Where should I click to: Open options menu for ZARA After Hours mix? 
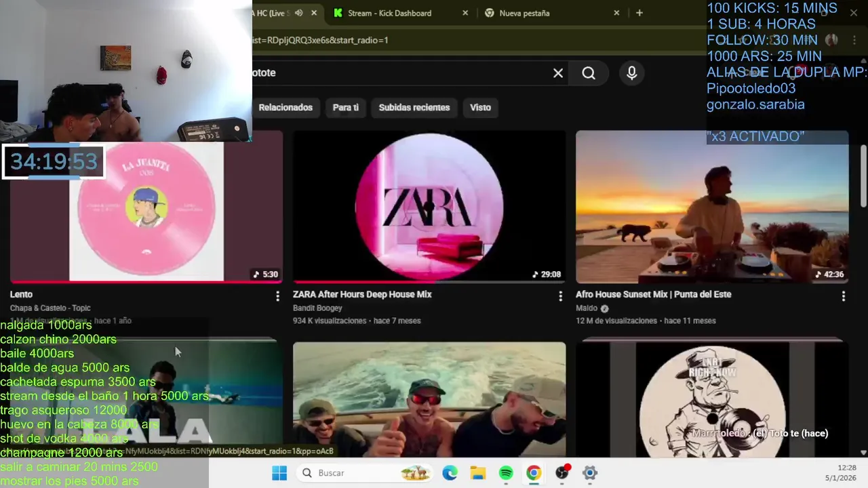pyautogui.click(x=560, y=296)
